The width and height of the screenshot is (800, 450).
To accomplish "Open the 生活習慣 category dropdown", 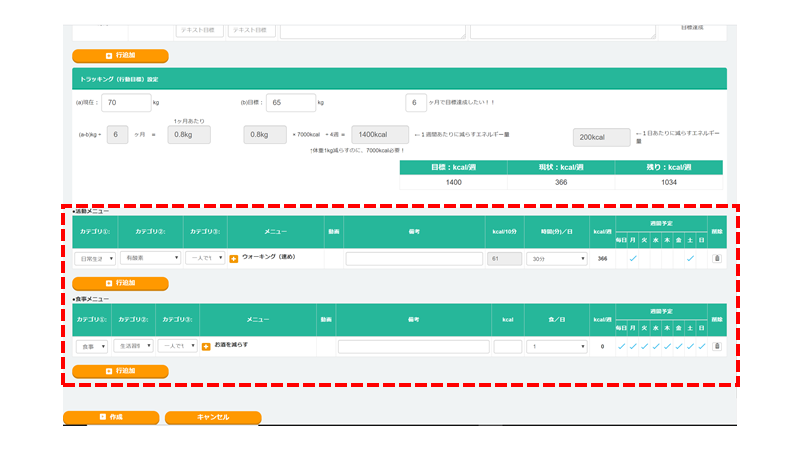I will pyautogui.click(x=133, y=346).
